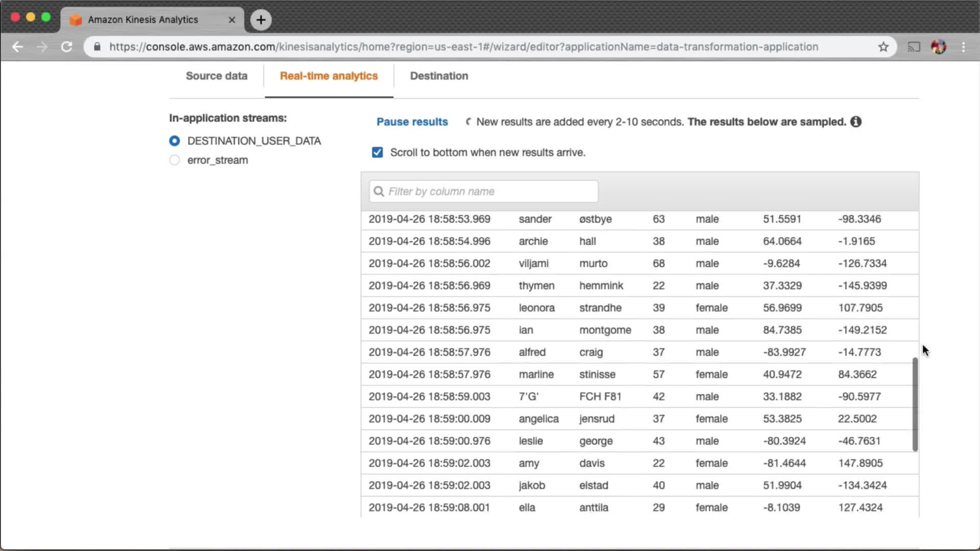
Task: Click the results table vertical scrollbar
Action: pyautogui.click(x=915, y=404)
